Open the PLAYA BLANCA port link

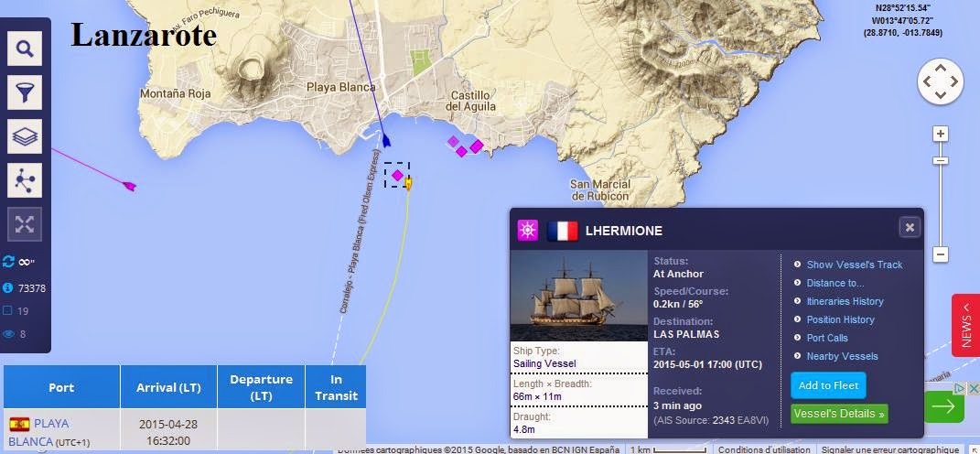click(39, 432)
